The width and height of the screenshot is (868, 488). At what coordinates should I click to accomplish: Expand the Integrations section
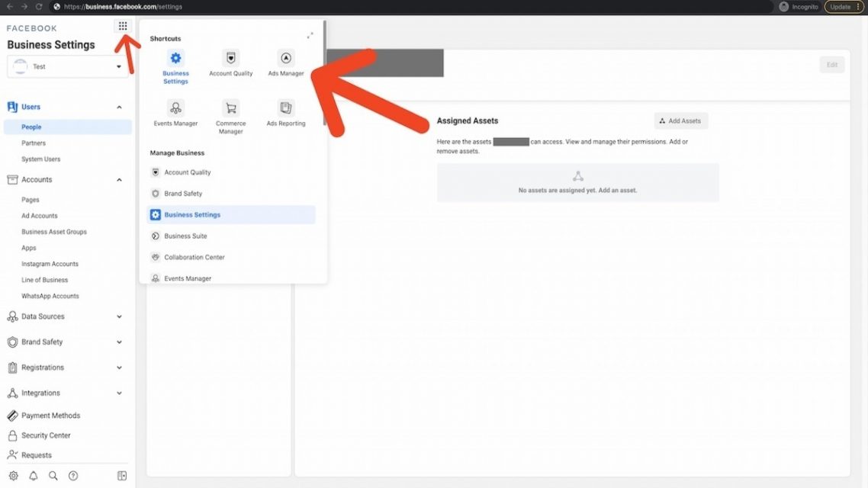119,393
